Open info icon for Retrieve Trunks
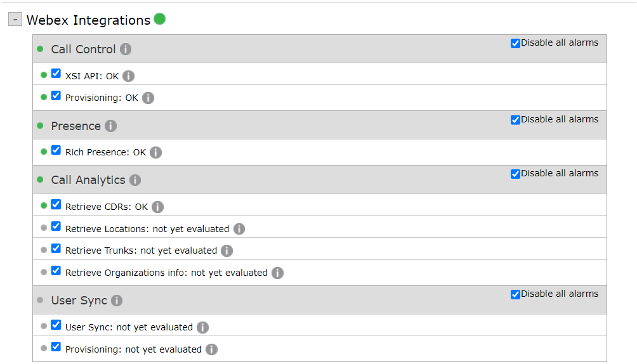637x364 pixels. pyautogui.click(x=227, y=250)
